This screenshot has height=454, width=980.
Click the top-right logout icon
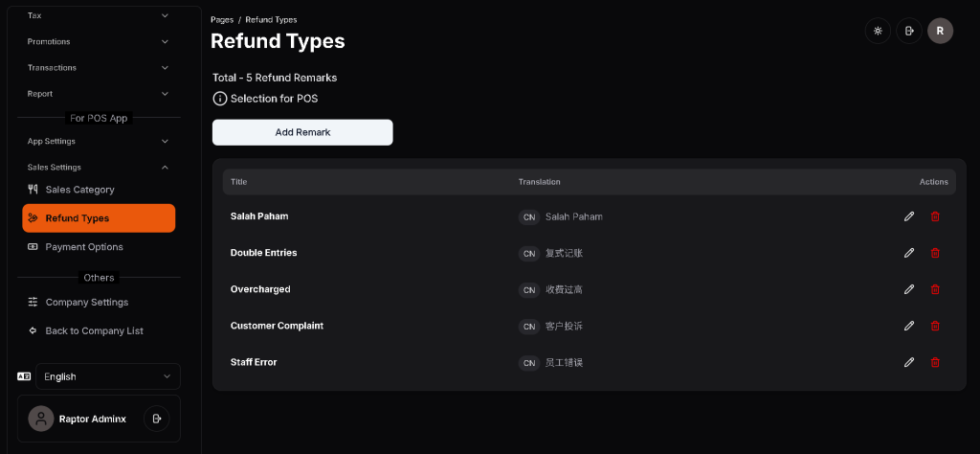pyautogui.click(x=908, y=31)
